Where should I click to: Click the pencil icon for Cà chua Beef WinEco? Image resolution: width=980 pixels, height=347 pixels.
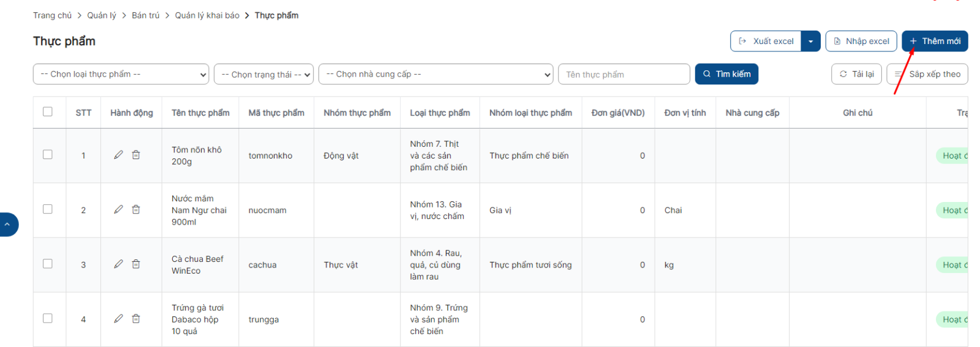coord(118,264)
